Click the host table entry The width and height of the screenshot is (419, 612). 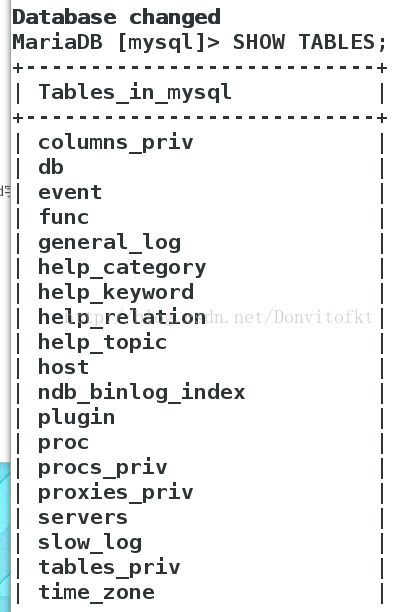tap(64, 367)
